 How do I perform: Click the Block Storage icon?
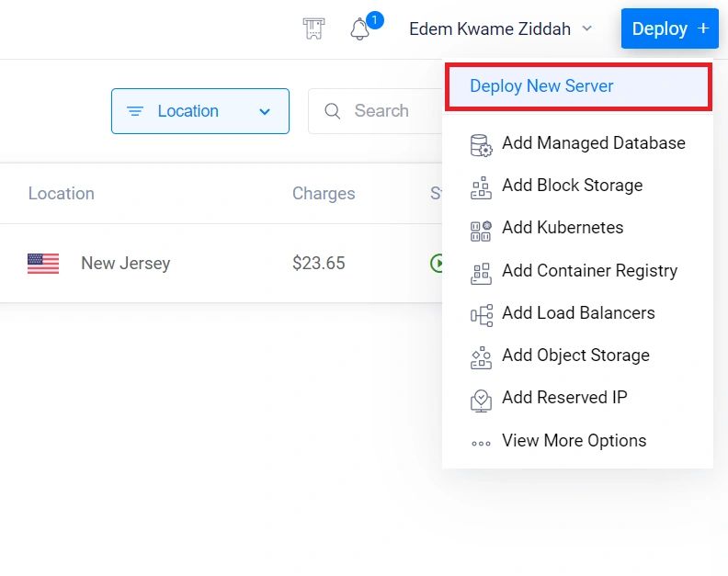click(481, 186)
